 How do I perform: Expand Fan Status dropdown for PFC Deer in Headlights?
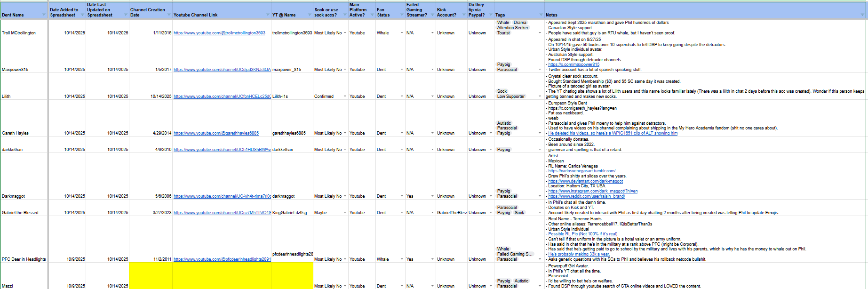pyautogui.click(x=402, y=259)
